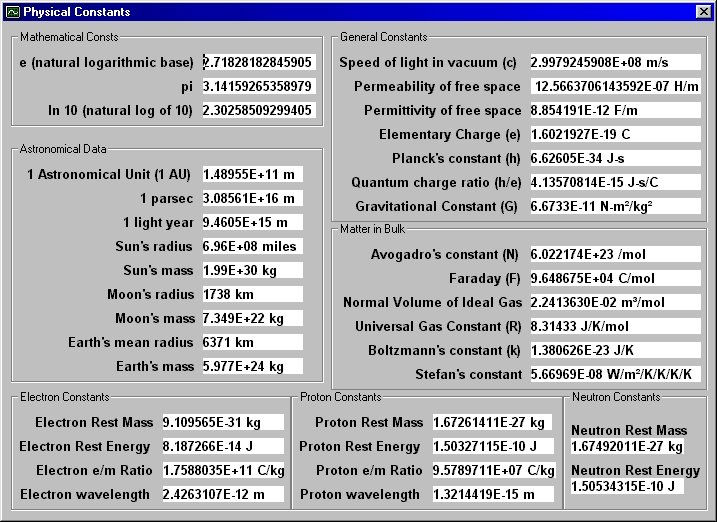Click the ln 10 value field
Viewport: 717px width, 522px height.
coord(259,110)
